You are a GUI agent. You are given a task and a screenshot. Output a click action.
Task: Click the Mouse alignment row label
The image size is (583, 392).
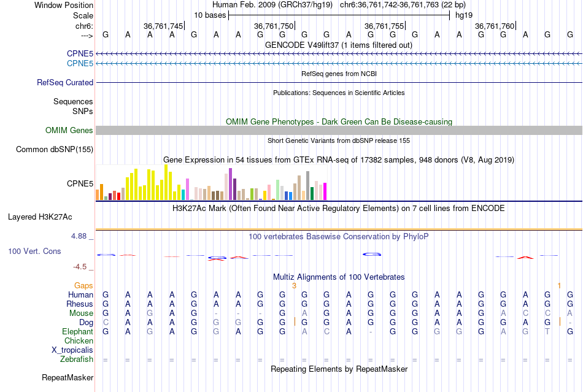coord(81,313)
